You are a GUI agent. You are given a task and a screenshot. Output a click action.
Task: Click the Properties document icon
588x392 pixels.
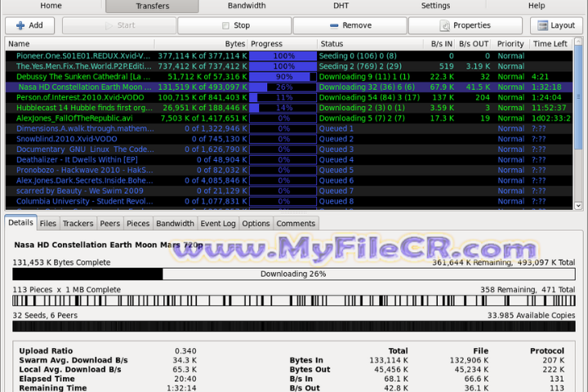444,25
